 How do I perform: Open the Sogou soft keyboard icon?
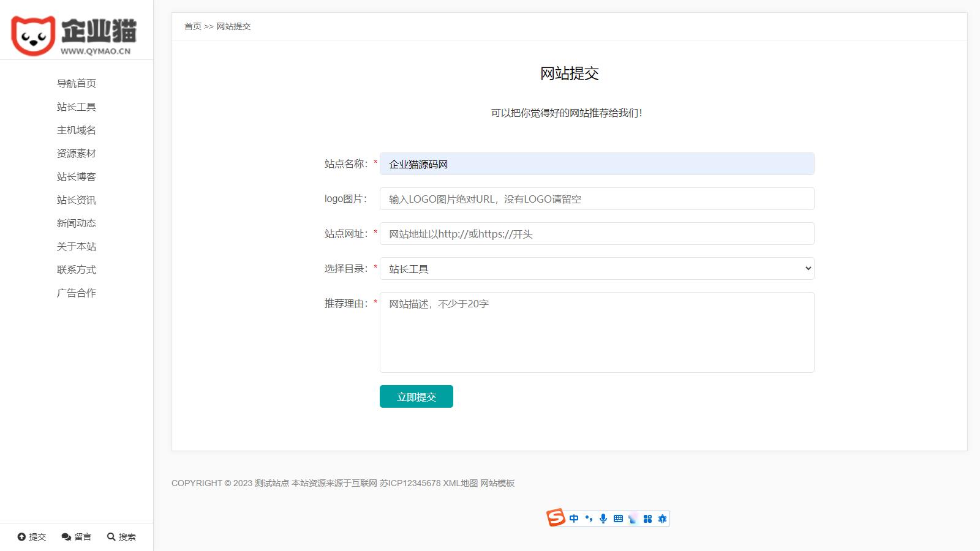[618, 519]
